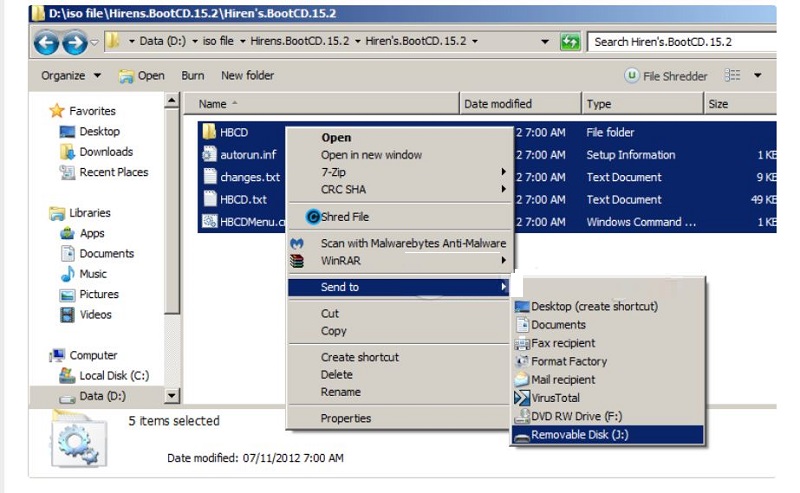Click the File Shredder toolbar icon

[632, 76]
